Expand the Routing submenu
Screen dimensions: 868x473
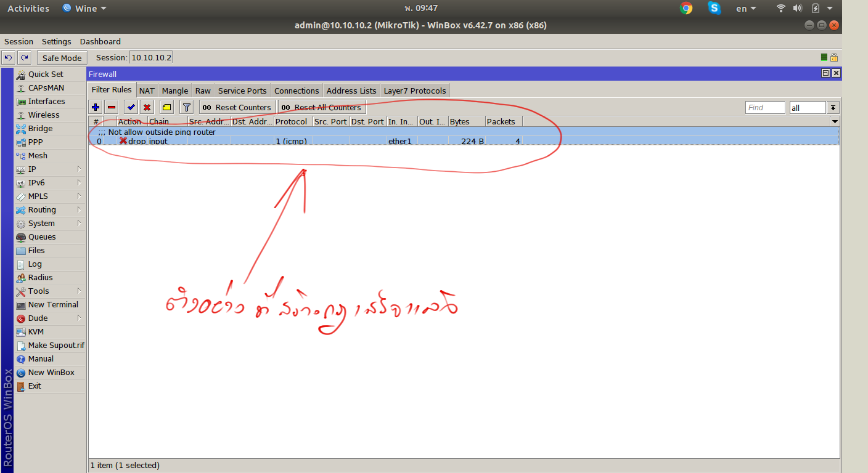point(51,209)
